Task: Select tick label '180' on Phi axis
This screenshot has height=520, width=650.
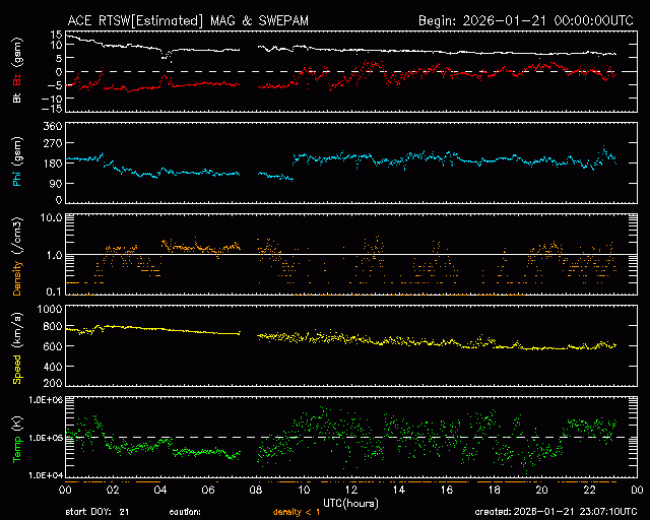Action: tap(53, 163)
